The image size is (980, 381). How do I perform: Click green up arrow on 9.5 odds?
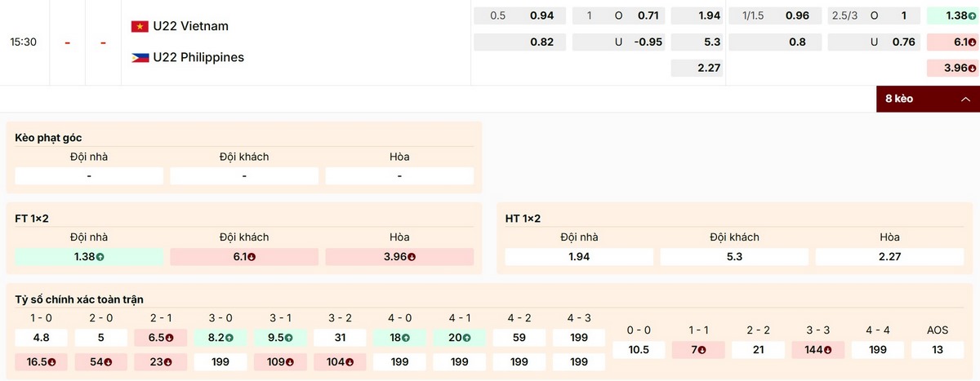click(288, 338)
